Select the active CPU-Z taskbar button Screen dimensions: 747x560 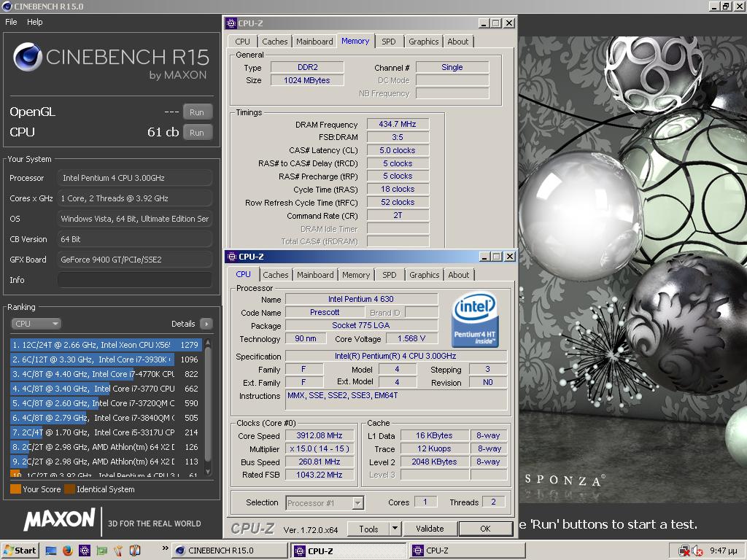348,551
